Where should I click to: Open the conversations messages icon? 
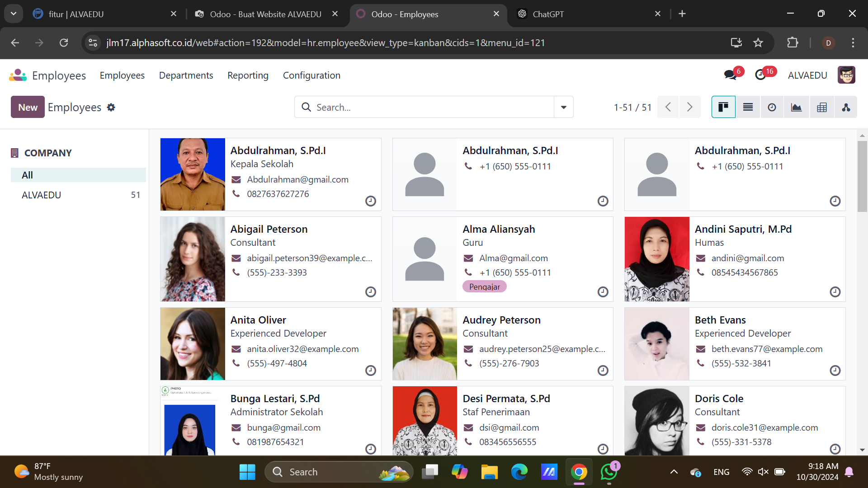(x=730, y=75)
